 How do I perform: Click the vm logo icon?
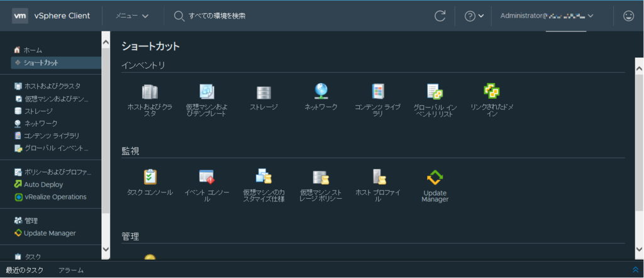pos(20,16)
